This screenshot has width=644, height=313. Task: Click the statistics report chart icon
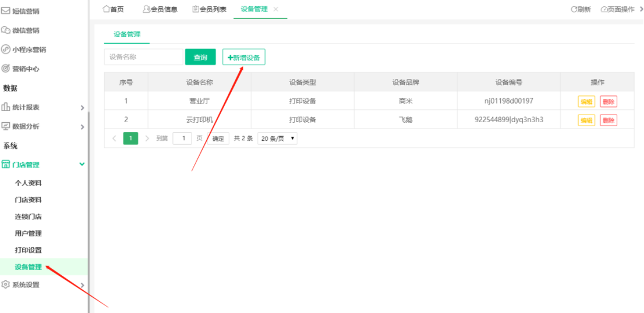click(6, 107)
